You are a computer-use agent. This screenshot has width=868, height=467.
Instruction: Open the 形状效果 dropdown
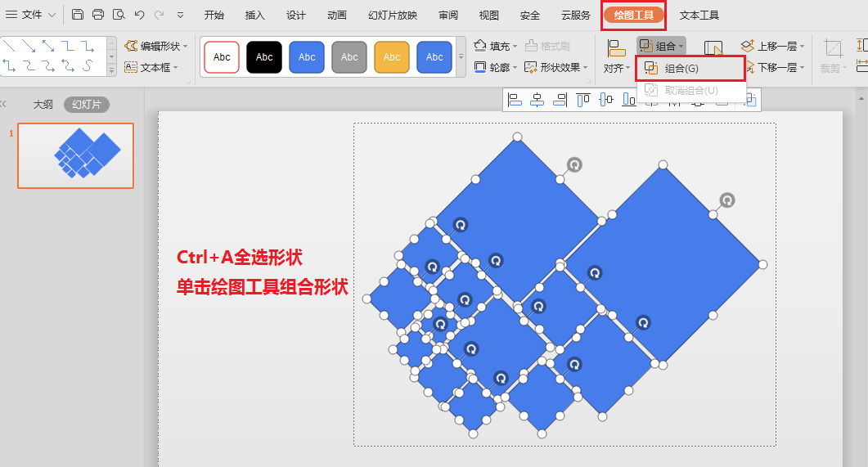pos(555,68)
